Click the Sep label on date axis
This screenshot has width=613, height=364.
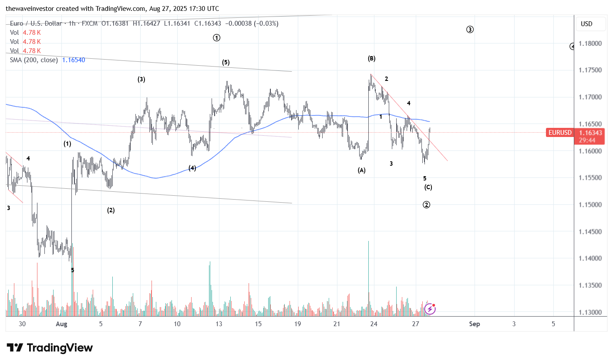[x=475, y=324]
